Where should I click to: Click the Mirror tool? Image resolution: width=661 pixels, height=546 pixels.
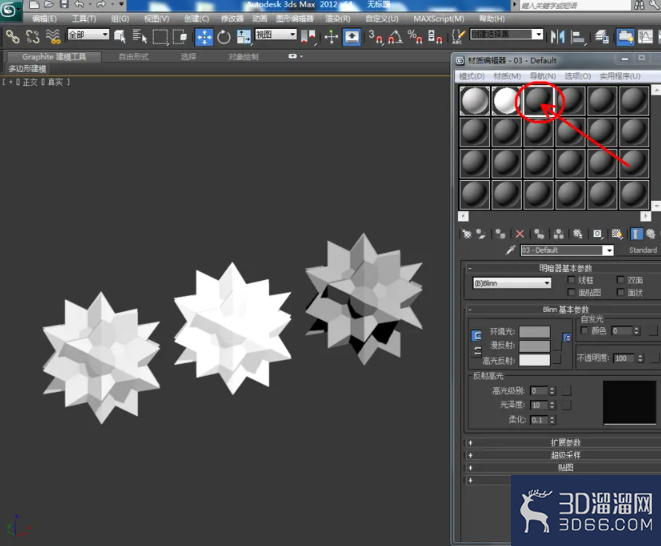[x=557, y=37]
